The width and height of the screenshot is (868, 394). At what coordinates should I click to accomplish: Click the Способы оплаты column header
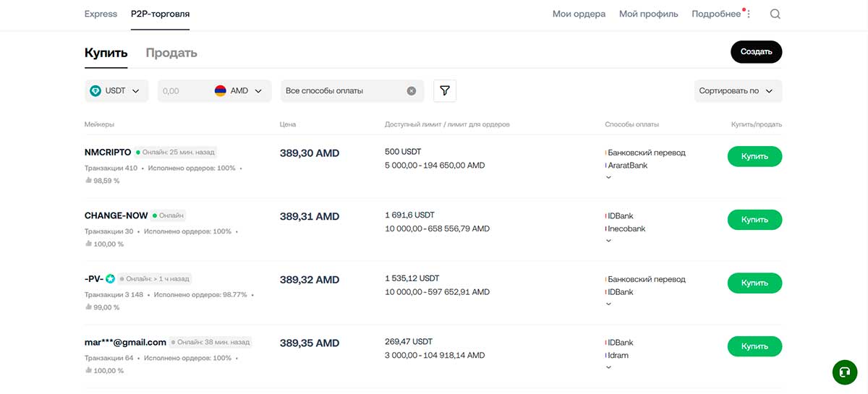631,124
